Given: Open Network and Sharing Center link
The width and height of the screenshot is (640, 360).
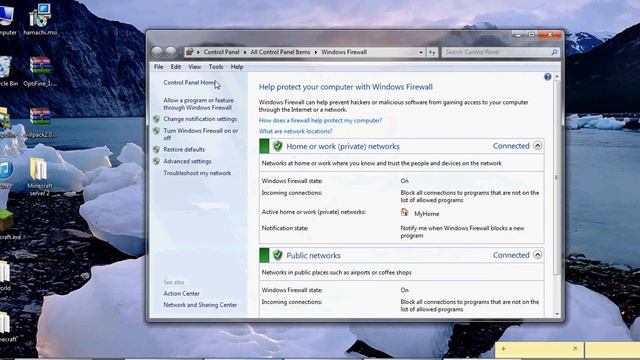Looking at the screenshot, I should (200, 305).
